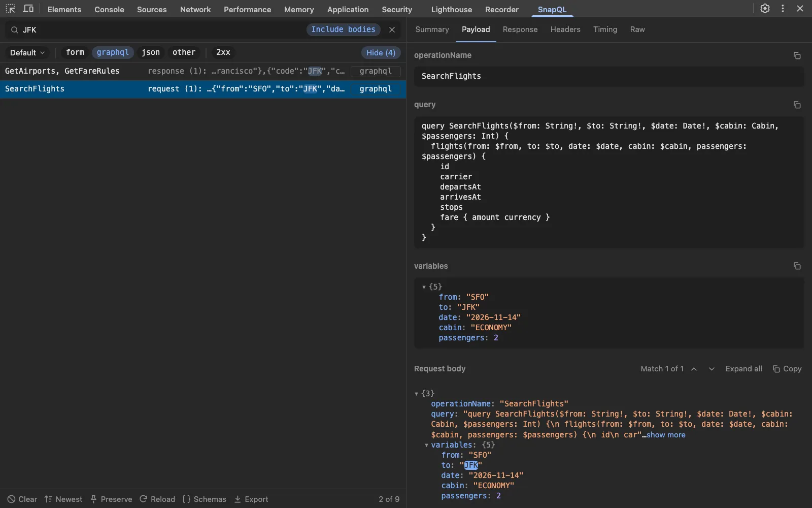Copy the variables section content
This screenshot has width=812, height=508.
point(797,266)
